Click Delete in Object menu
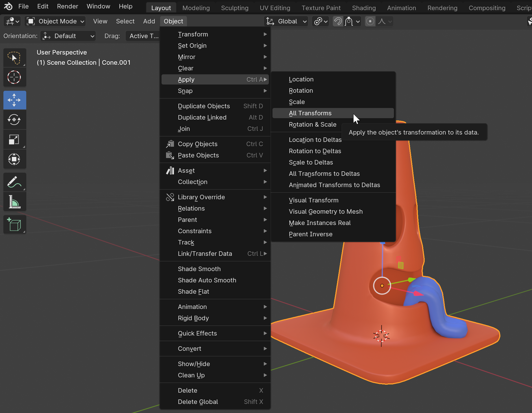 pyautogui.click(x=215, y=390)
